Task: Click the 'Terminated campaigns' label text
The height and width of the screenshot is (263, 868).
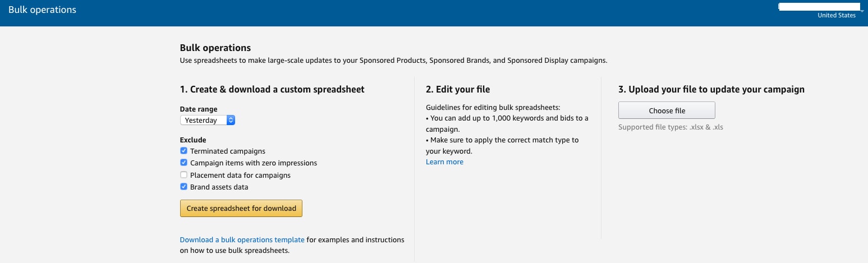Action: (x=228, y=151)
